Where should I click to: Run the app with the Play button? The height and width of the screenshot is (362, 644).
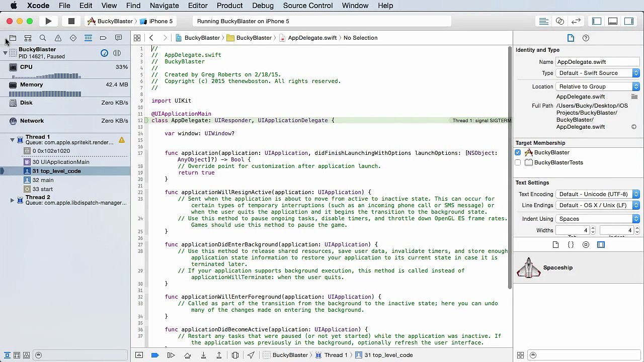(48, 21)
